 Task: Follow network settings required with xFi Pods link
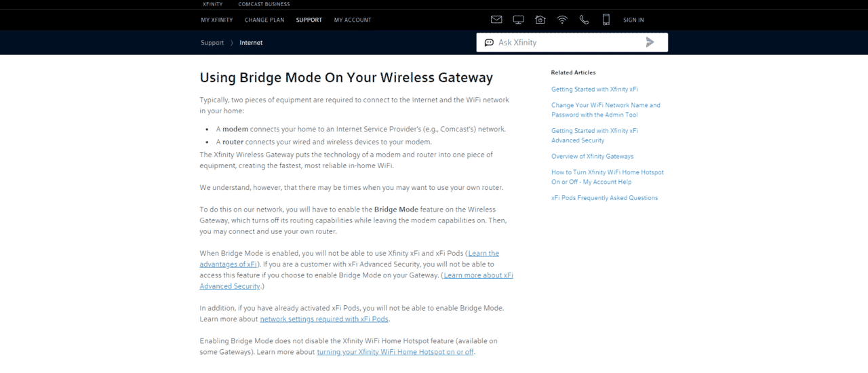pos(324,319)
